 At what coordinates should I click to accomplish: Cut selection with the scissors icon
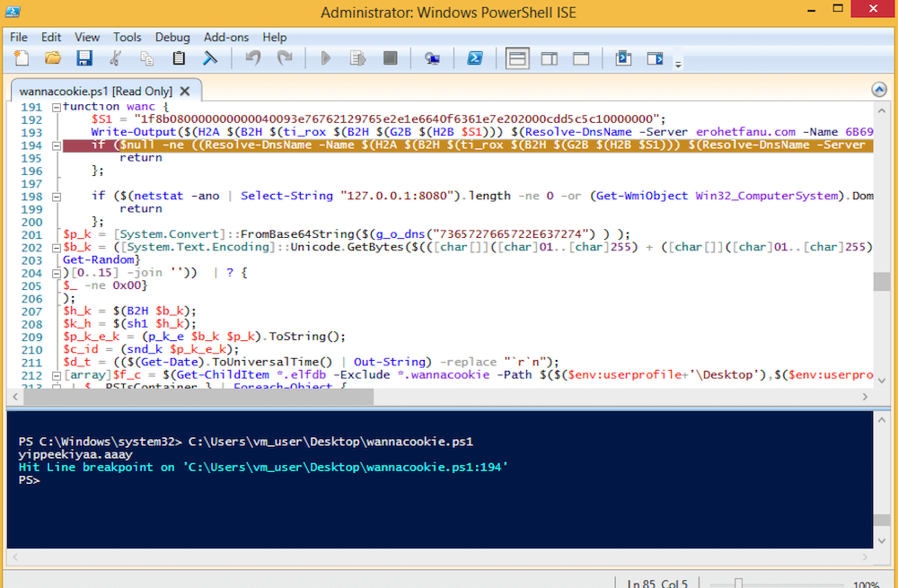(115, 57)
